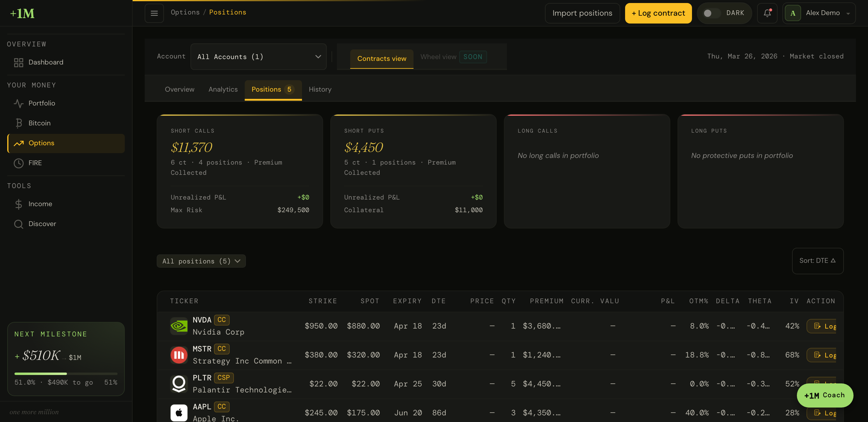Click the Short Calls summary card
868x422 pixels.
pyautogui.click(x=240, y=171)
